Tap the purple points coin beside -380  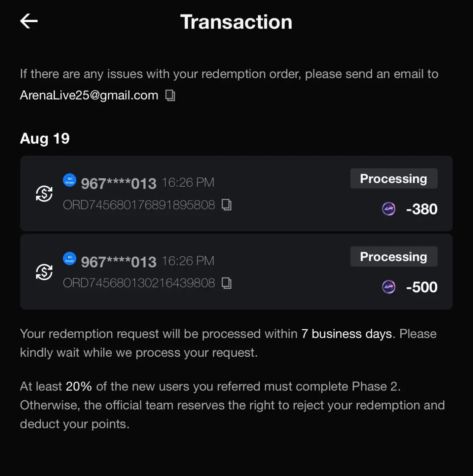coord(389,209)
